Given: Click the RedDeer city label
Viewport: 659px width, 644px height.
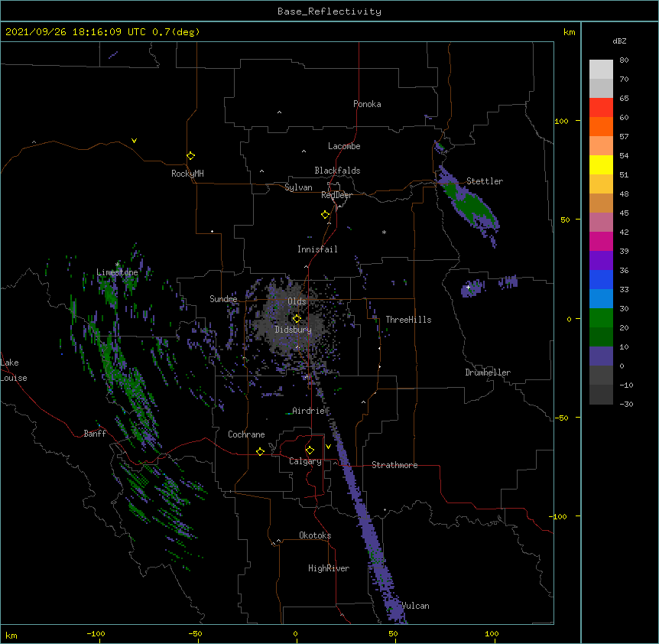Looking at the screenshot, I should (x=336, y=195).
